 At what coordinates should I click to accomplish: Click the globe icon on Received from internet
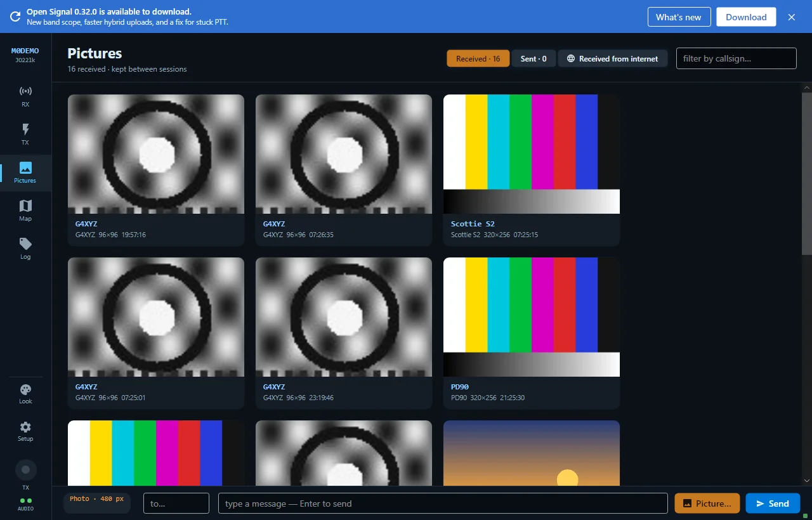(x=571, y=58)
